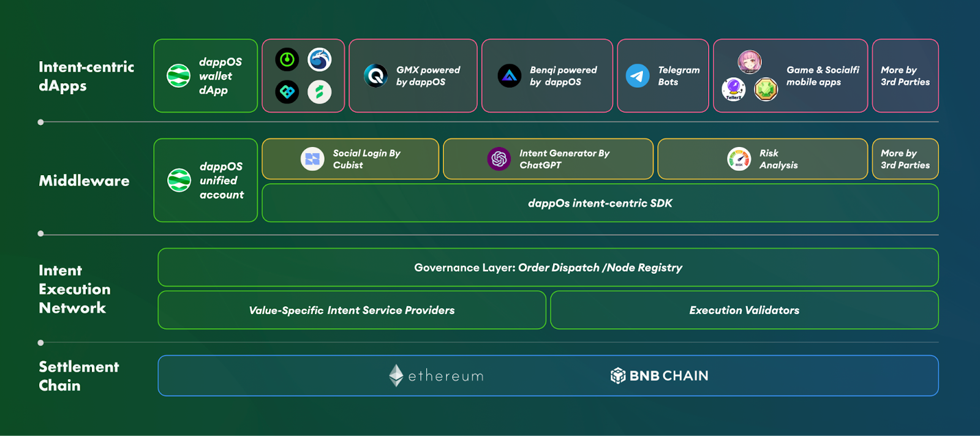Click the Cubist social login icon

pos(312,159)
